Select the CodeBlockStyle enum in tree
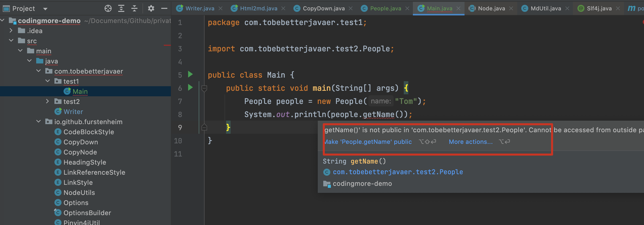Image resolution: width=644 pixels, height=225 pixels. [x=89, y=132]
